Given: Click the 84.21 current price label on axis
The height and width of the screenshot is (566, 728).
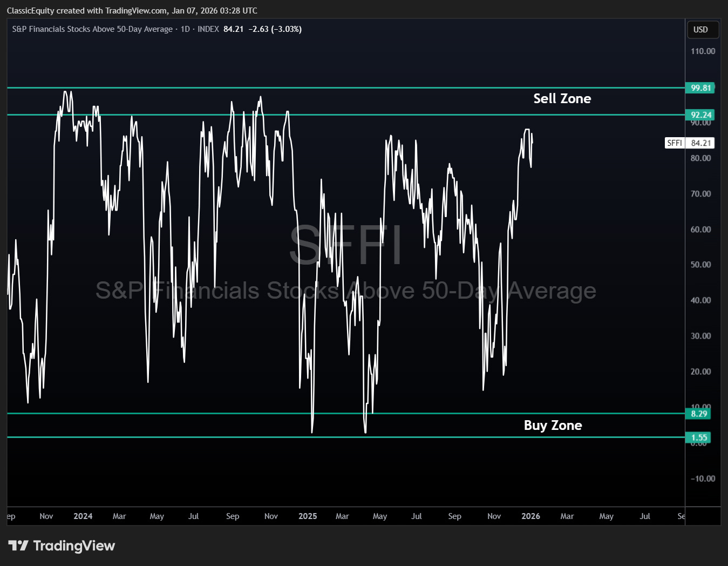Looking at the screenshot, I should [x=700, y=143].
